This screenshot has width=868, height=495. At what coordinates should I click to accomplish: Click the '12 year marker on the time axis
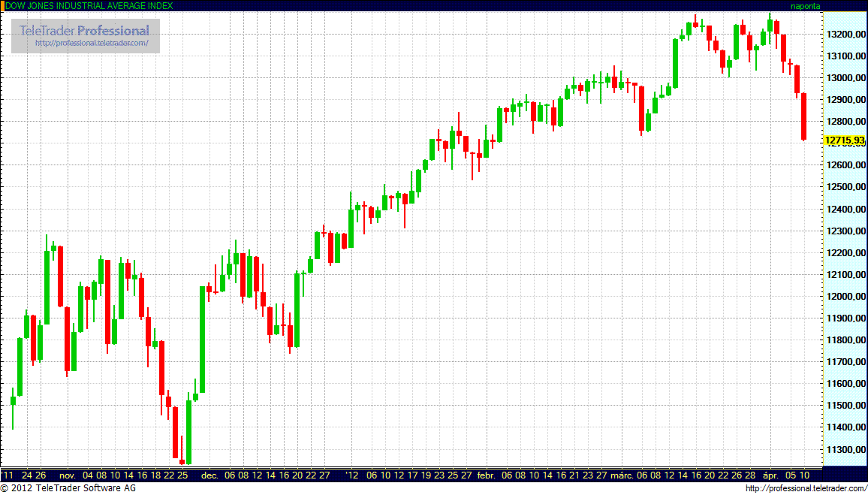click(352, 475)
